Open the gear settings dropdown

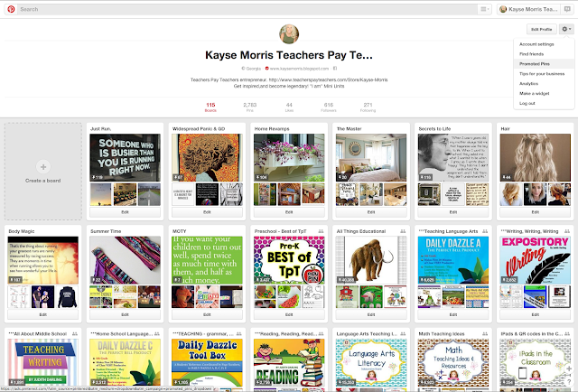tap(566, 29)
